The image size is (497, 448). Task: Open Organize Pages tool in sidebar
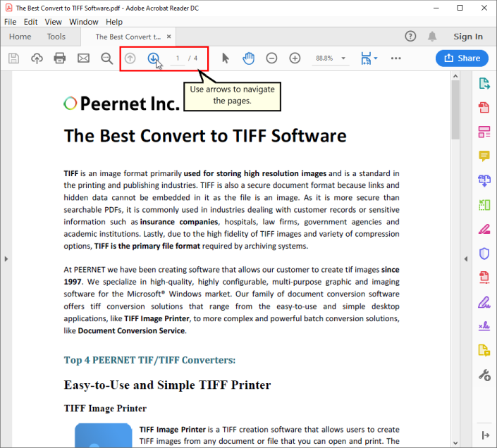point(484,205)
